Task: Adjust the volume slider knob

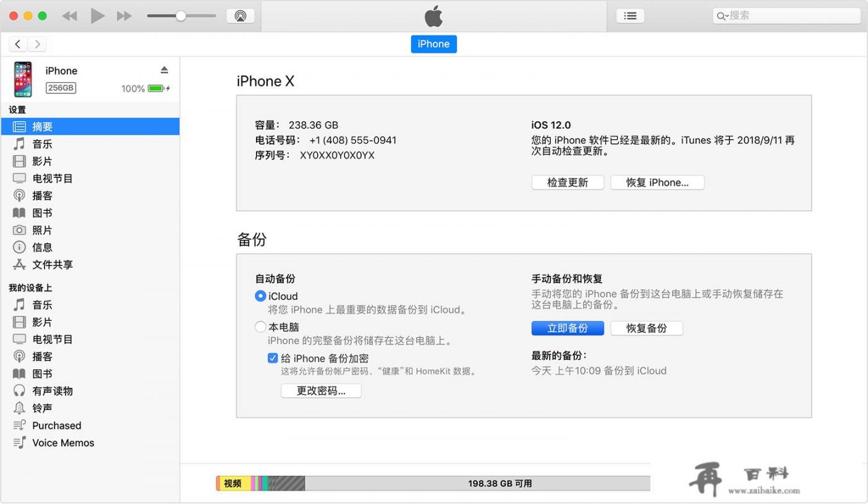Action: point(181,16)
